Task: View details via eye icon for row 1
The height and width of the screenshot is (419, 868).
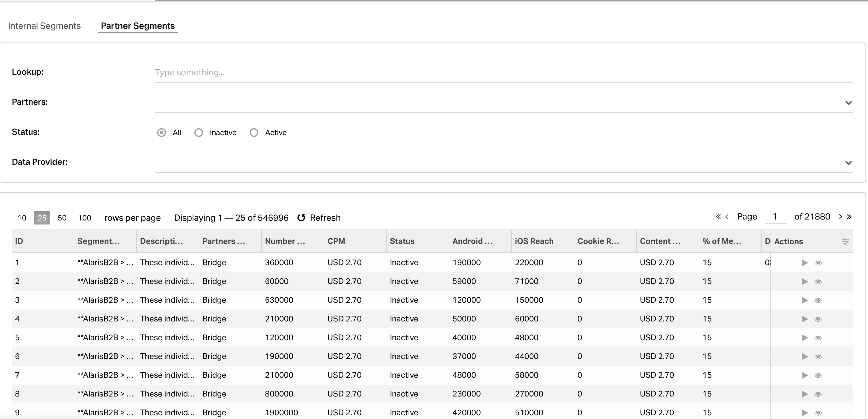Action: [818, 263]
